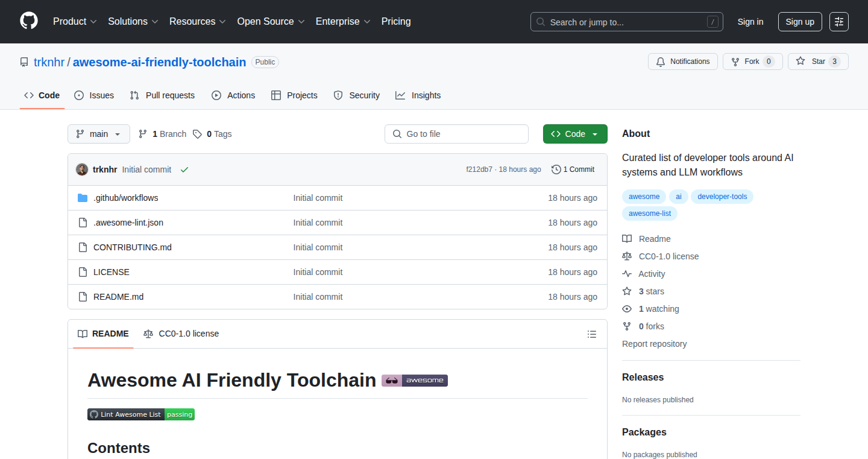The width and height of the screenshot is (868, 459).
Task: Open the Releases heading link
Action: 643,378
